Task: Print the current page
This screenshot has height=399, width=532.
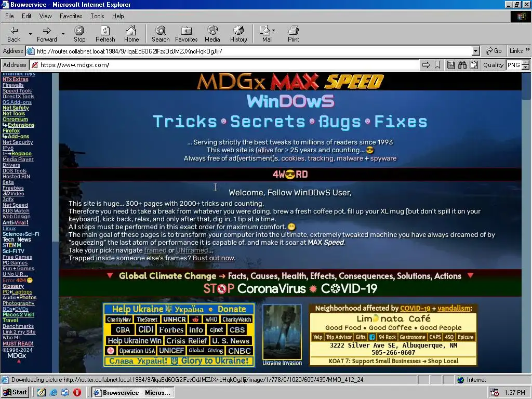Action: 294,34
